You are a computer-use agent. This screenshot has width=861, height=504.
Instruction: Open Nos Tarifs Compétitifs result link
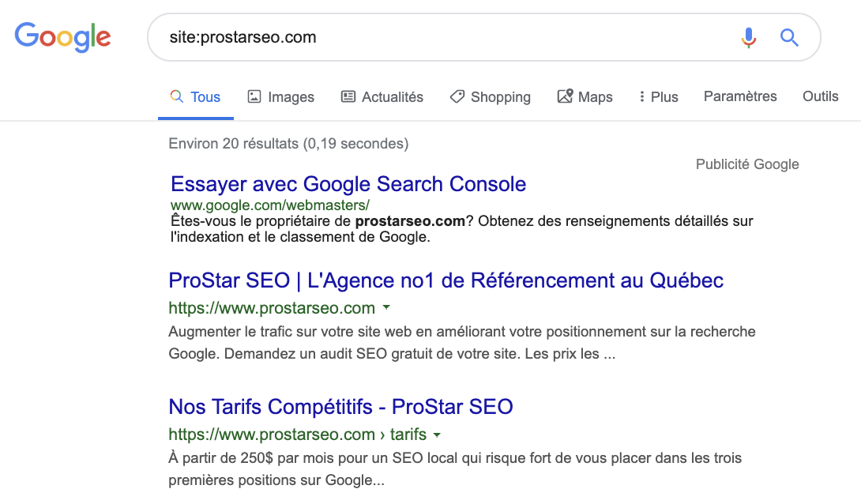340,406
